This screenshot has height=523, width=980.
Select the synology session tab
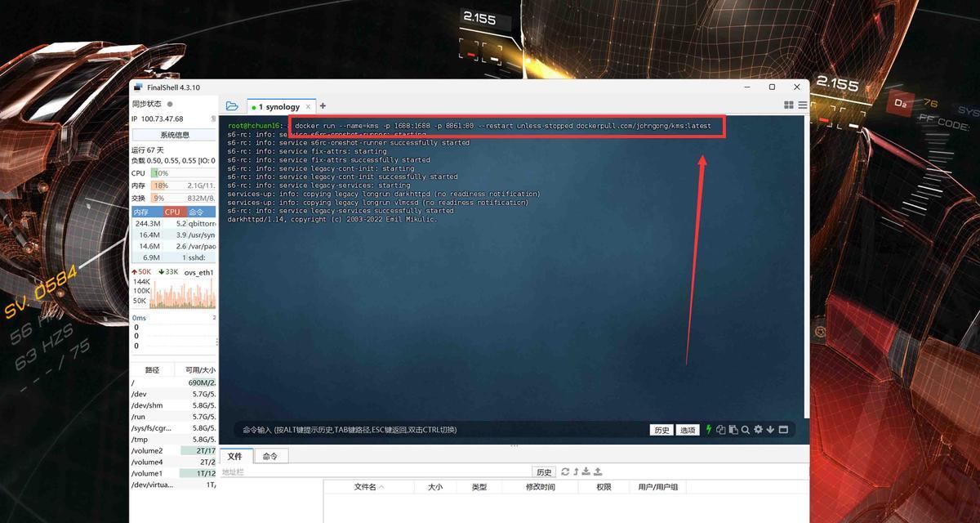point(280,107)
